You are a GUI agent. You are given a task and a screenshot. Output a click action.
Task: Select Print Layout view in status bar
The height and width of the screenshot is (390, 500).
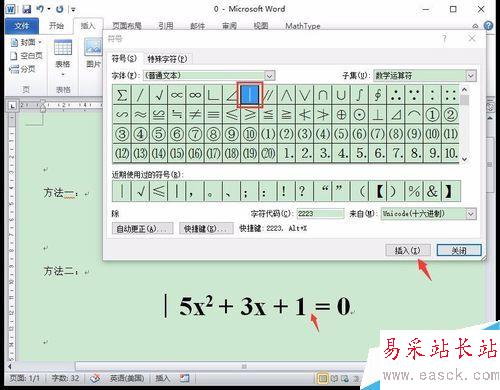point(323,379)
